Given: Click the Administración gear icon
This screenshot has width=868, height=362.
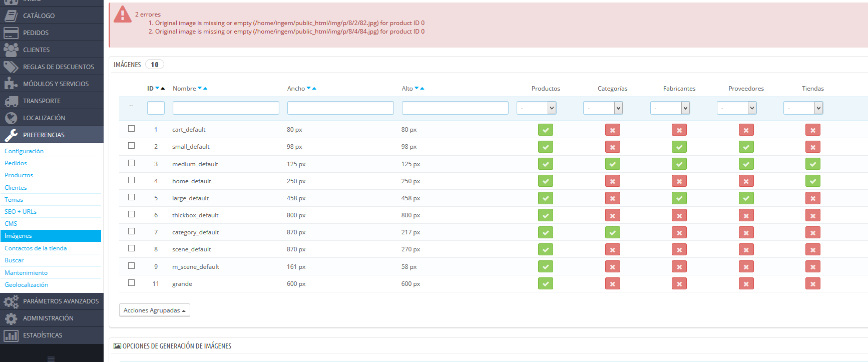Looking at the screenshot, I should [11, 318].
